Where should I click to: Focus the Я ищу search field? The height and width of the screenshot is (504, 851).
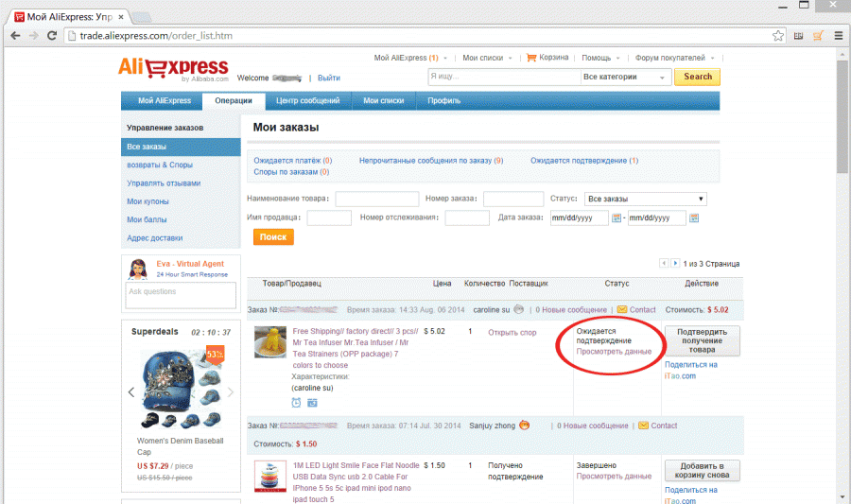click(x=504, y=77)
